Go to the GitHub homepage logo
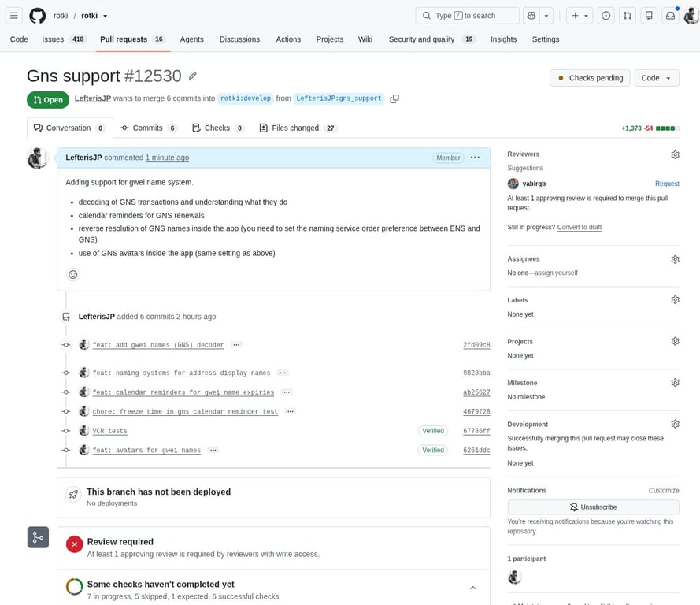 (x=38, y=16)
